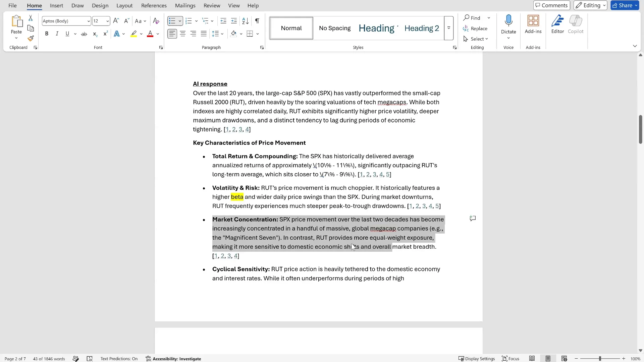Viewport: 644px width, 362px height.
Task: Open the Review tab
Action: [212, 5]
